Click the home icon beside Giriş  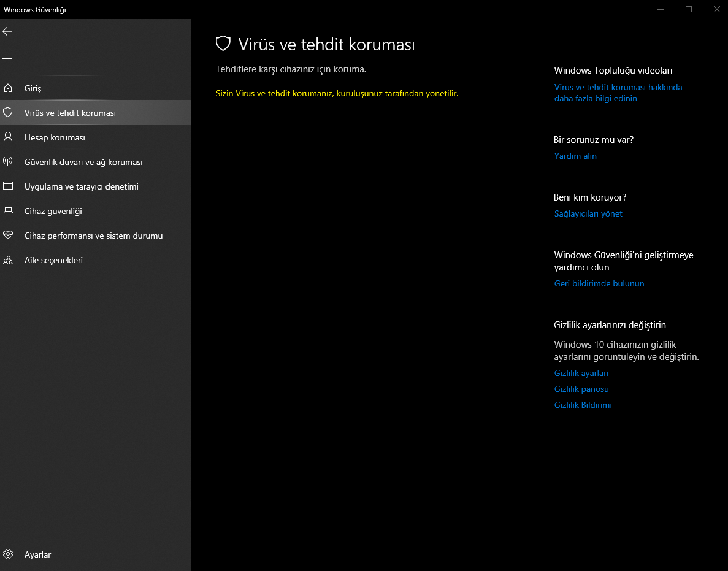point(8,88)
